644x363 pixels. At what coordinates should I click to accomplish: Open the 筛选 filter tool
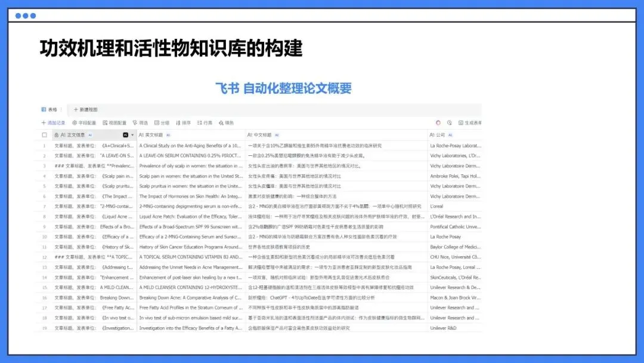(x=140, y=123)
